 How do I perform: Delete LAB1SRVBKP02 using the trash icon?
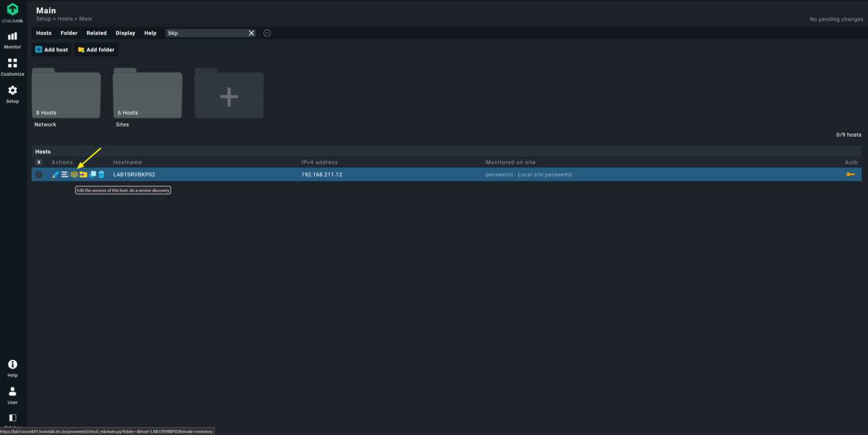click(101, 174)
